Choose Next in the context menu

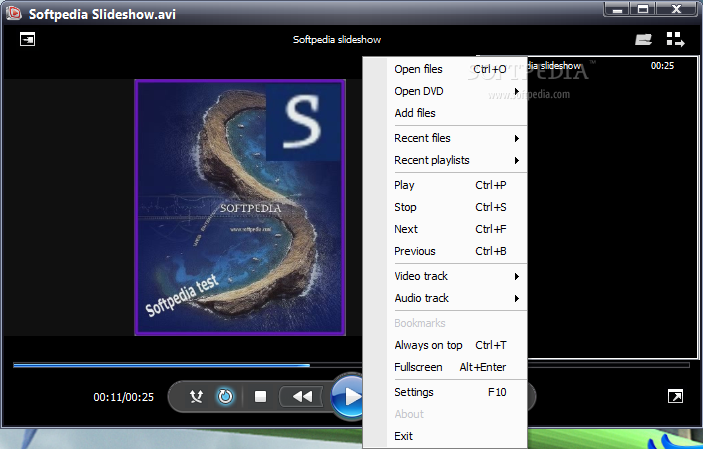click(x=456, y=229)
